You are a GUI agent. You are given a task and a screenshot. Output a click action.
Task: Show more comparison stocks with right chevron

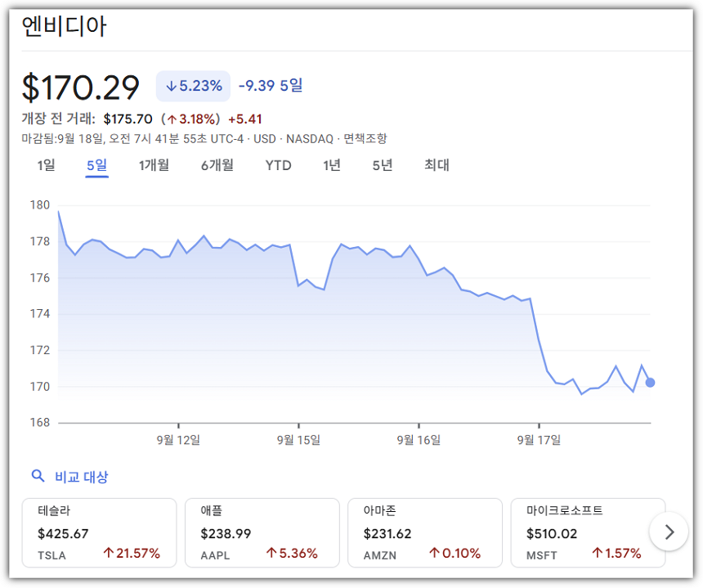(669, 532)
